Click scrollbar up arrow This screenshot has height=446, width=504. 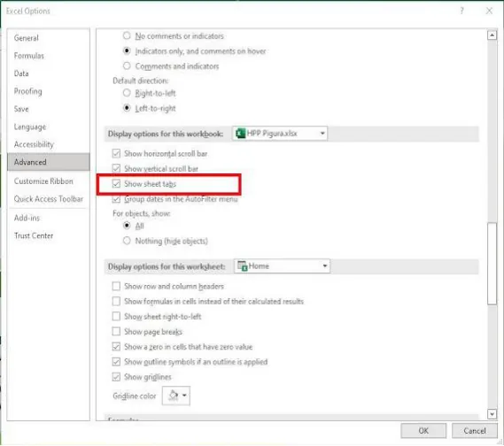[x=492, y=35]
